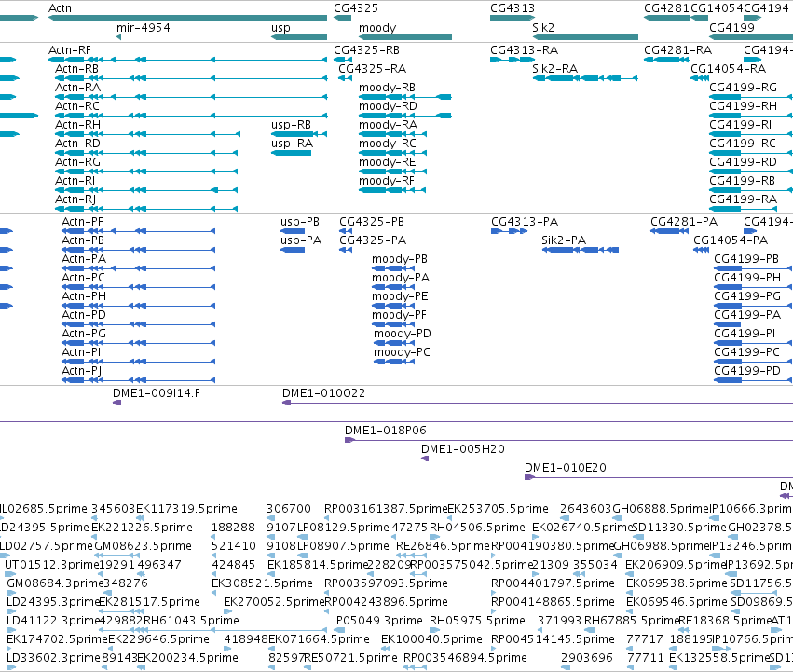The height and width of the screenshot is (672, 793).
Task: Click the usp gene bar
Action: [299, 37]
